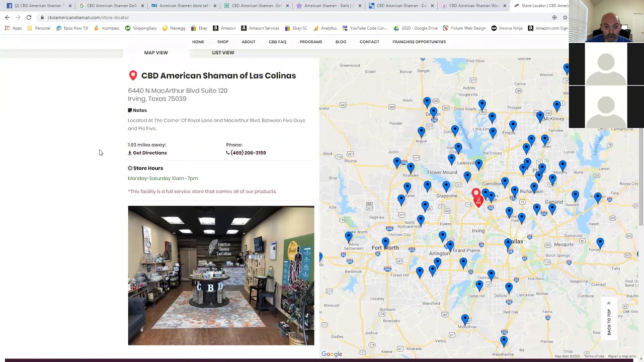Open the ncompass bookmark
644x362 pixels.
pyautogui.click(x=107, y=28)
